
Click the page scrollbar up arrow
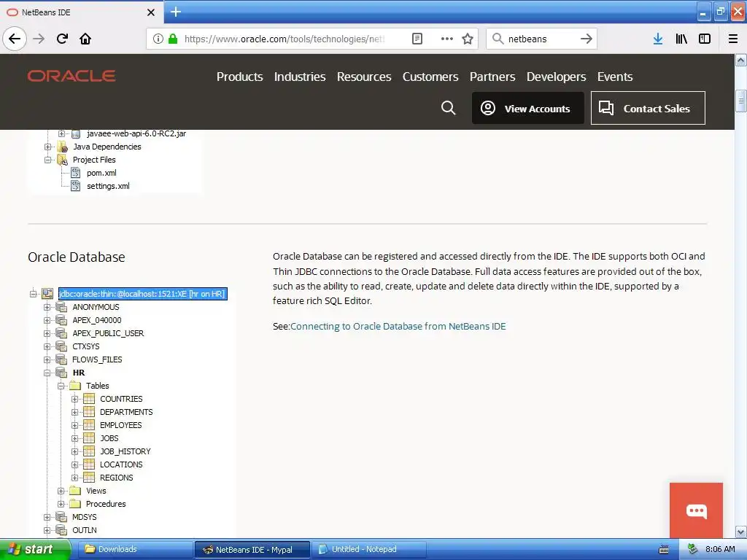pos(740,61)
